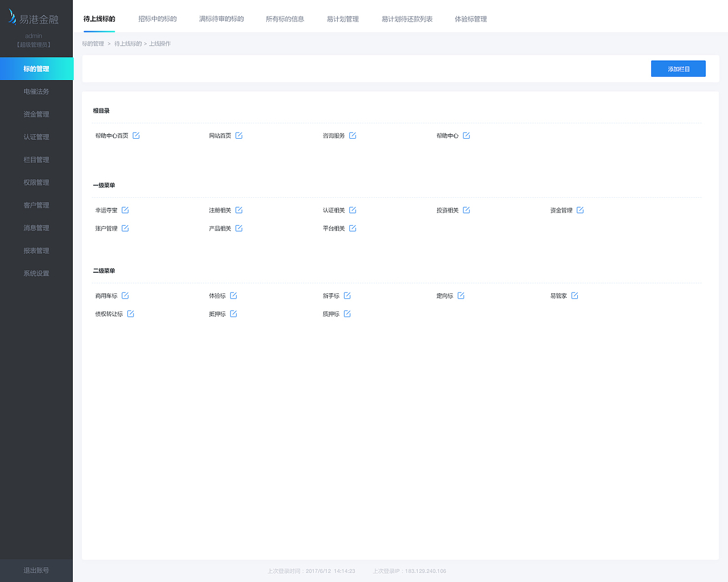
Task: Click the 添加栏目 button
Action: (x=679, y=69)
